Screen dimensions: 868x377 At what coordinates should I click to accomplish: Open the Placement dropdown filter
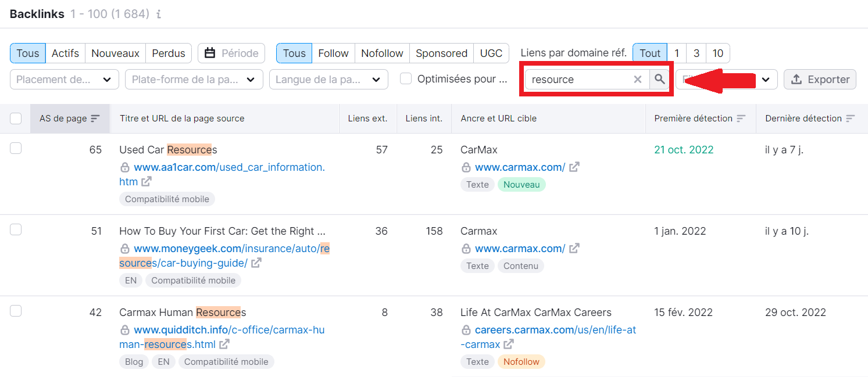click(x=64, y=79)
